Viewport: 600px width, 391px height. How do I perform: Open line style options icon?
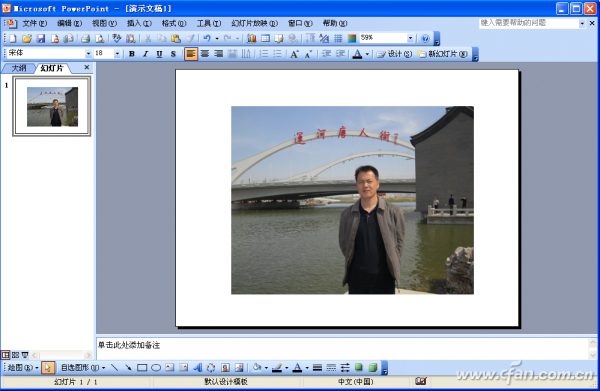317,368
